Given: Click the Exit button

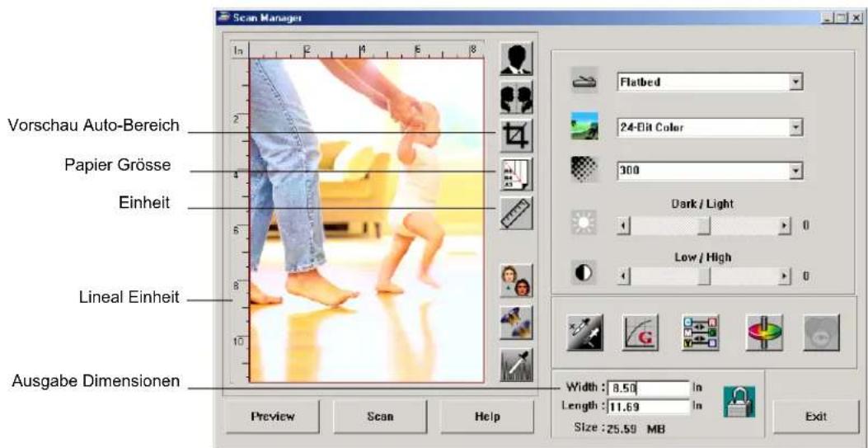Looking at the screenshot, I should [816, 416].
